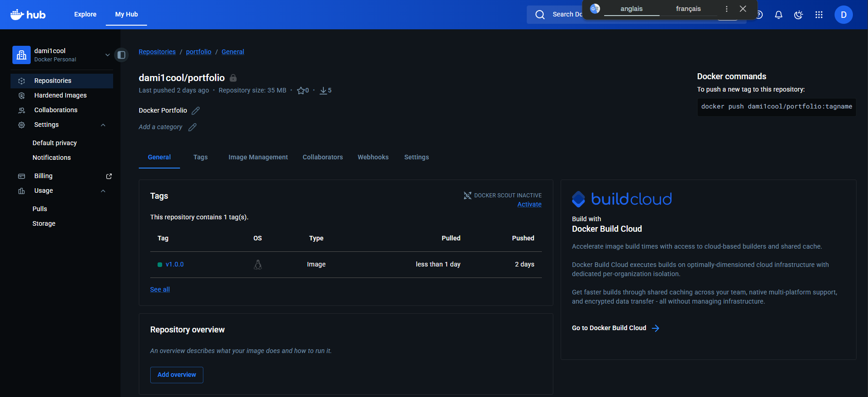Open the v1.0.0 tag link
The image size is (868, 397).
[175, 265]
